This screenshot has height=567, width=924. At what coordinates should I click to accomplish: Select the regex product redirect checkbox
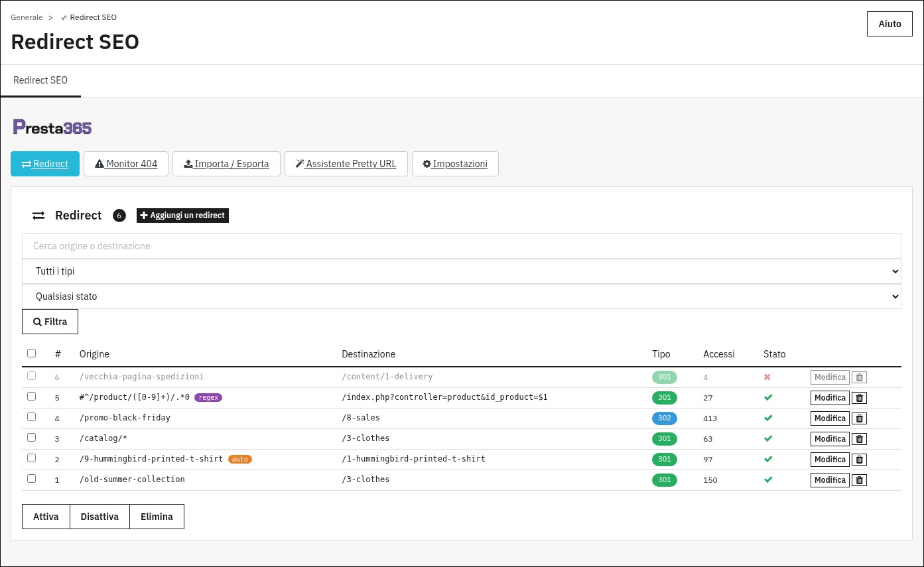[x=31, y=397]
